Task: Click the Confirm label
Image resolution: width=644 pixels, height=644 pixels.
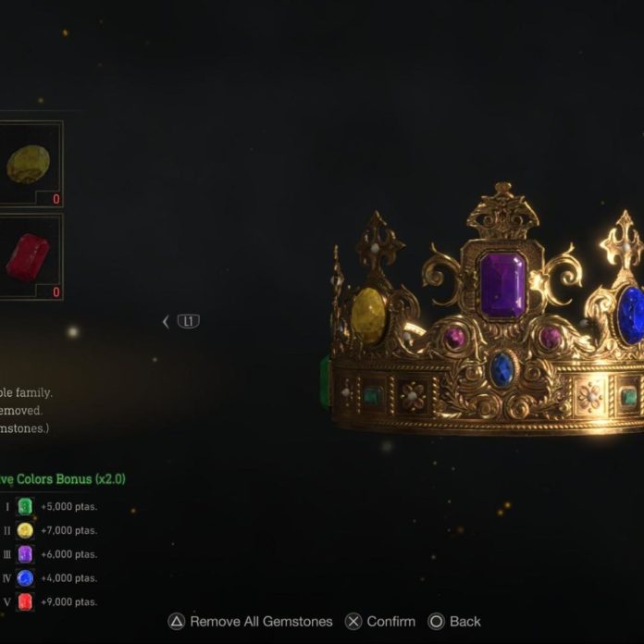Action: click(x=391, y=622)
